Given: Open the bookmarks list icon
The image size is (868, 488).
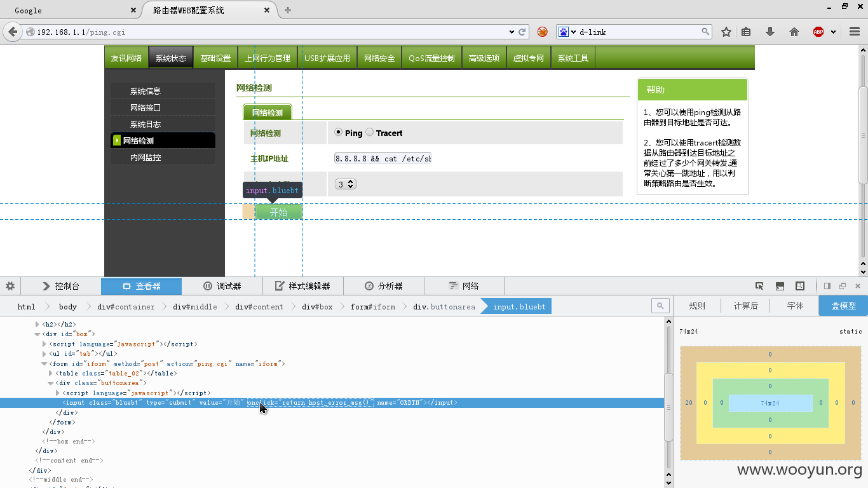Looking at the screenshot, I should 747,32.
